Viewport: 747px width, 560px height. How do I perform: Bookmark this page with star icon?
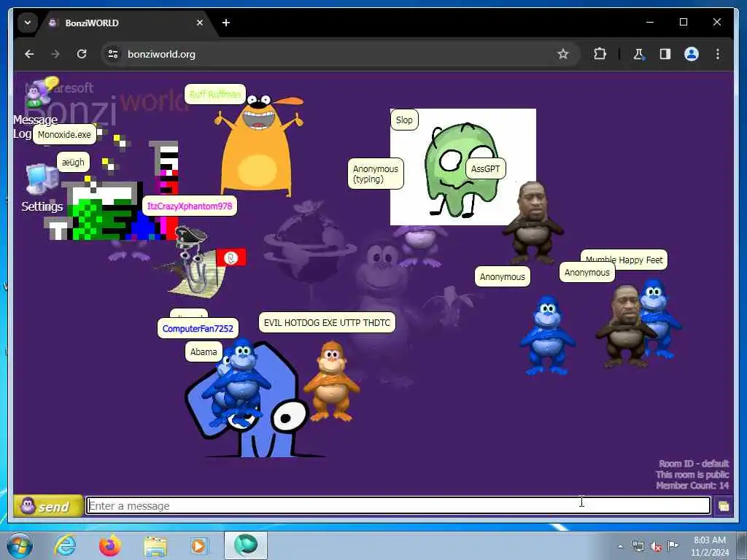click(563, 54)
